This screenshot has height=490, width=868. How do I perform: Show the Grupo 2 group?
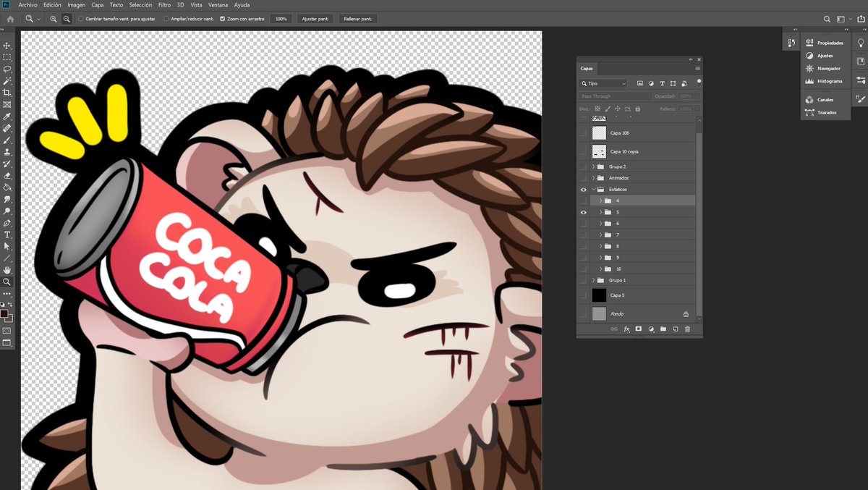[583, 166]
